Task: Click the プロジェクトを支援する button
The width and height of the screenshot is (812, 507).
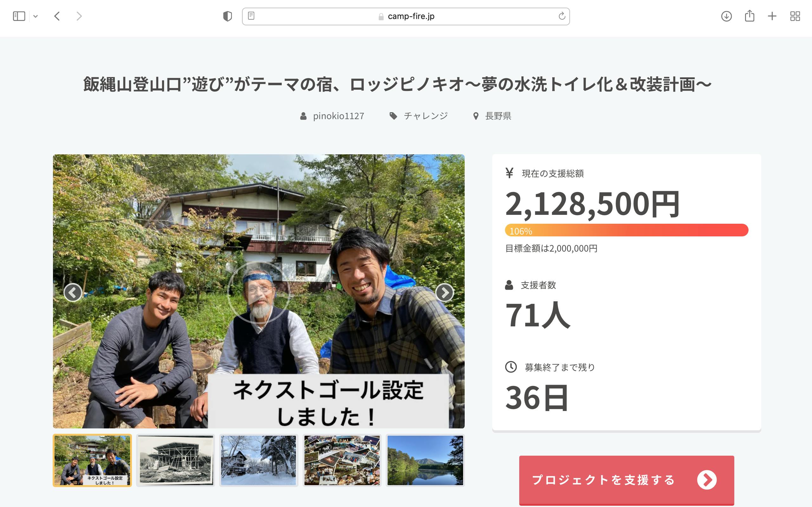Action: 626,480
